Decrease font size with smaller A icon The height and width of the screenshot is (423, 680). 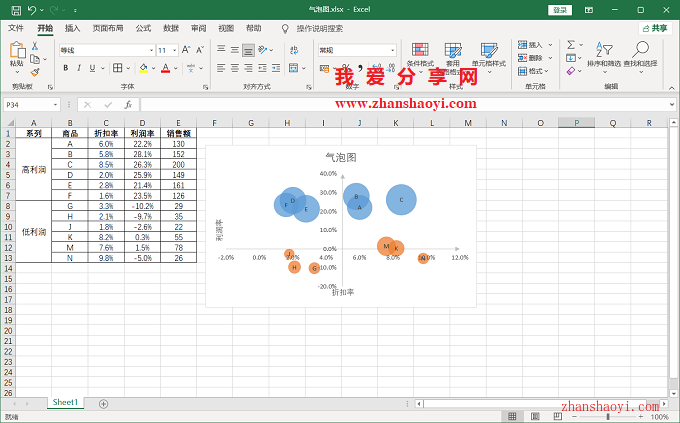pos(199,50)
